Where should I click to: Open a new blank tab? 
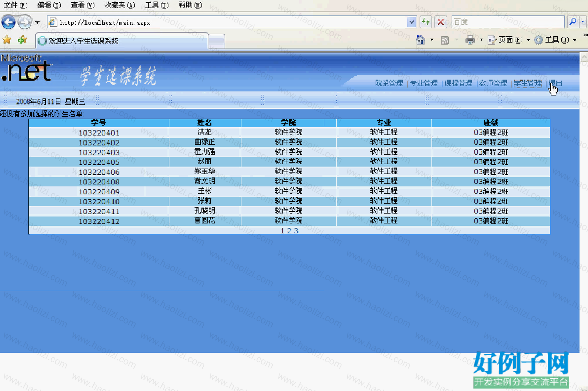216,41
